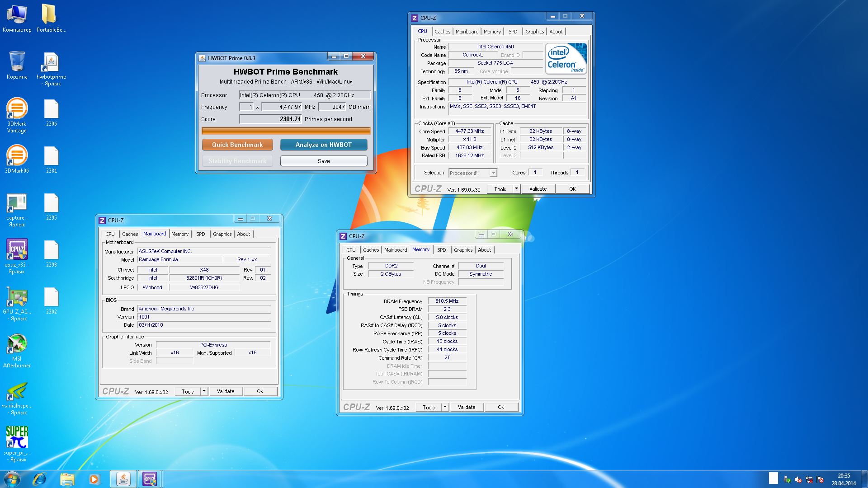Open Mainboard tab in DDR2 memory CPU-Z window

point(396,250)
